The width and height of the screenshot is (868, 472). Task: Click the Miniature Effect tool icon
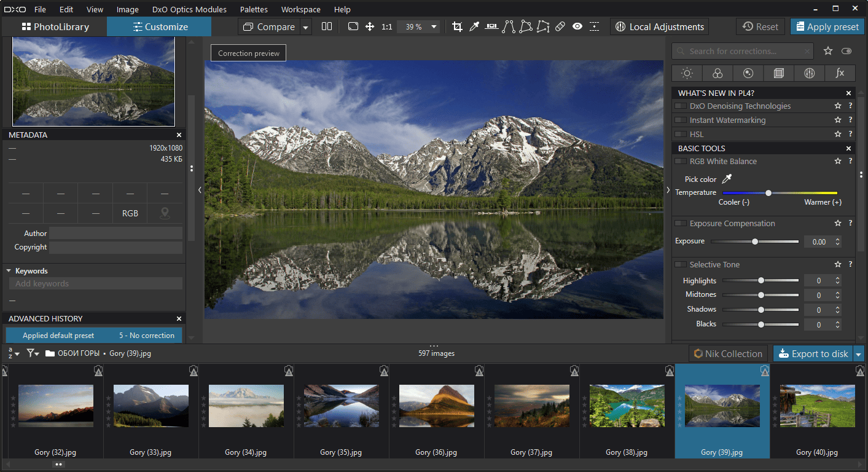pyautogui.click(x=595, y=27)
